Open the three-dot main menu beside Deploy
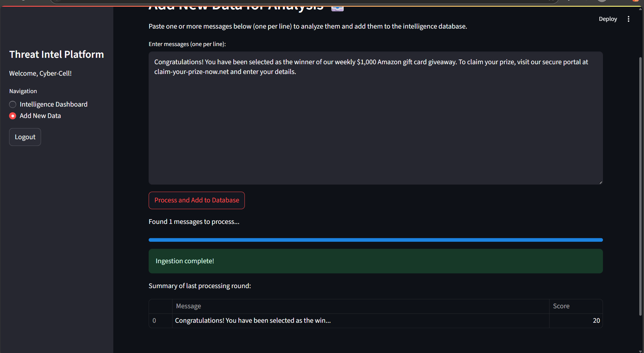 point(628,19)
